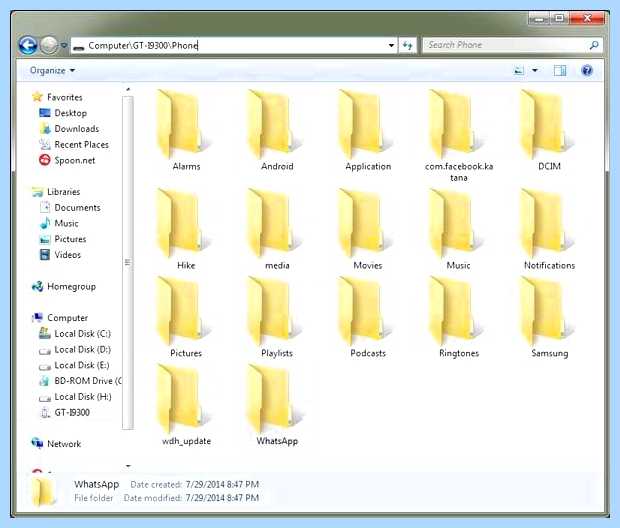Open Local Disk (E:)
The height and width of the screenshot is (528, 620).
pos(74,365)
